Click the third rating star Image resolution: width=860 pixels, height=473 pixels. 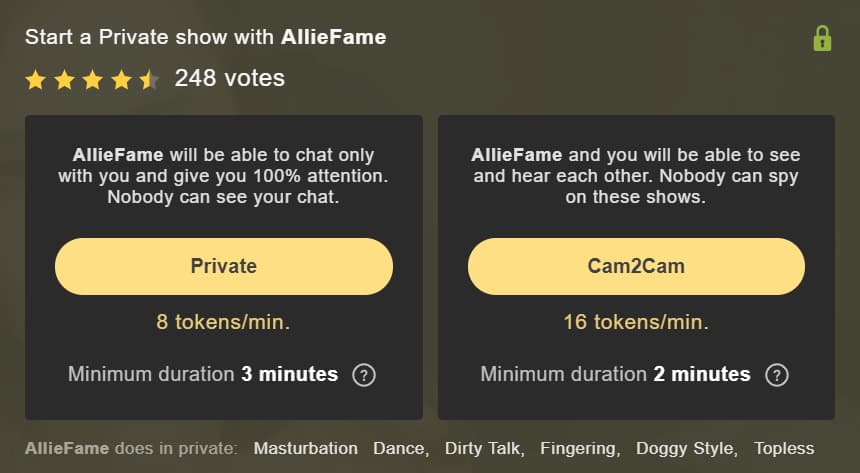point(93,80)
